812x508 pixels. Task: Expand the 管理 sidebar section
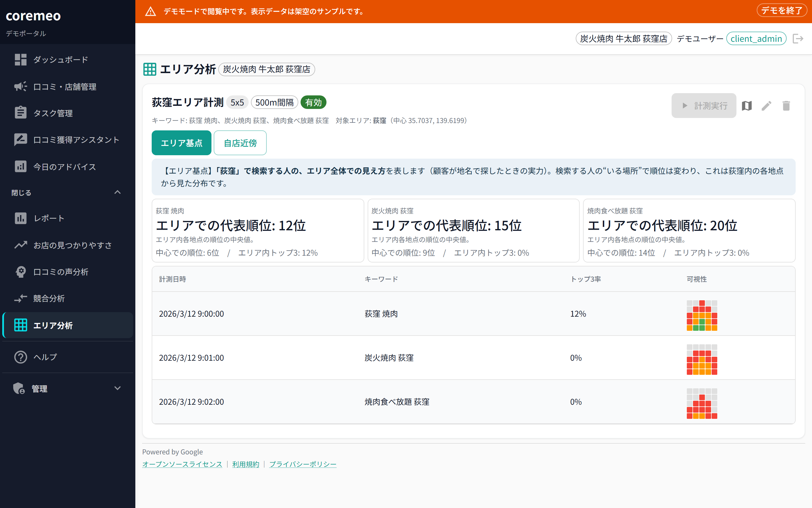click(67, 388)
